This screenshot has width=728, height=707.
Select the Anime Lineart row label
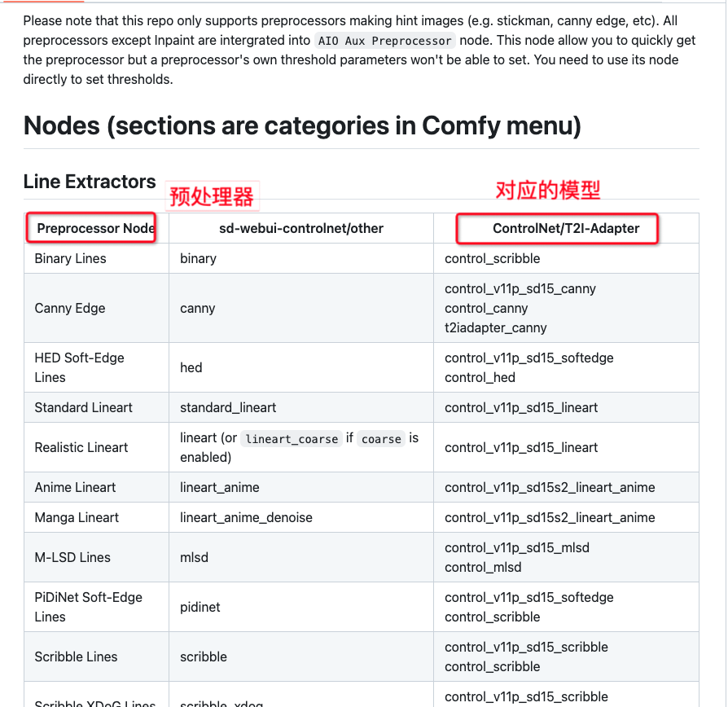click(75, 487)
